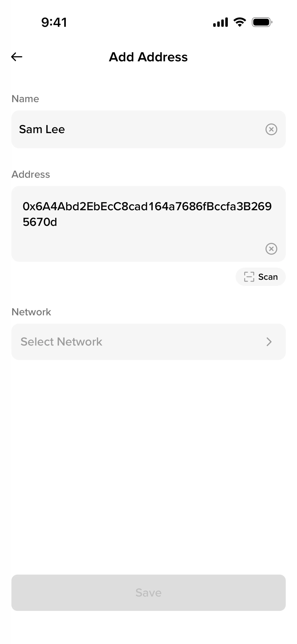297x644 pixels.
Task: Tap the Add Address page title
Action: [x=148, y=57]
